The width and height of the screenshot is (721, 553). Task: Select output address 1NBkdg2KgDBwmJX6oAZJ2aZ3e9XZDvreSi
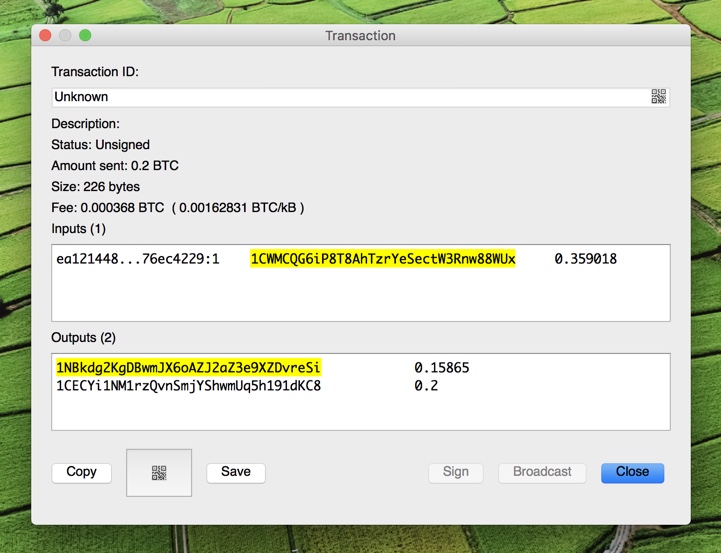coord(188,368)
